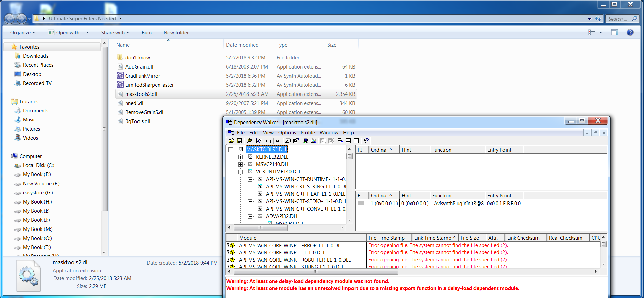
Task: Expand the MSVCP140.DLL tree node
Action: click(241, 164)
